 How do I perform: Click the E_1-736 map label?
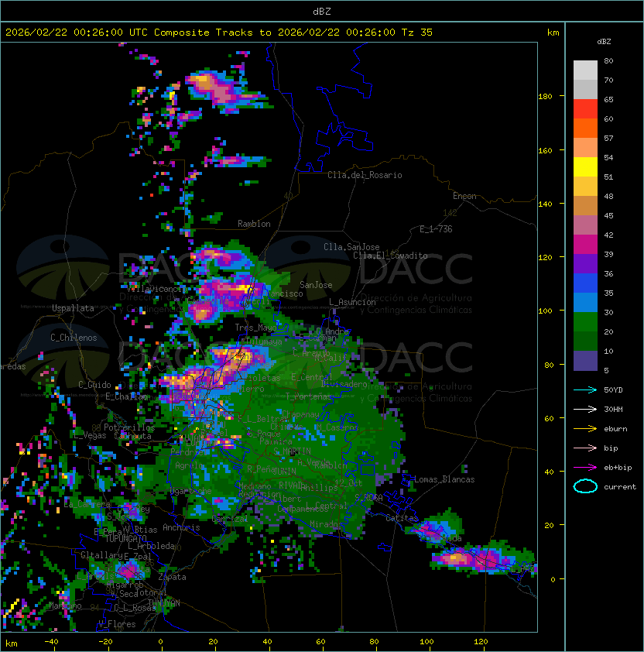pyautogui.click(x=436, y=229)
